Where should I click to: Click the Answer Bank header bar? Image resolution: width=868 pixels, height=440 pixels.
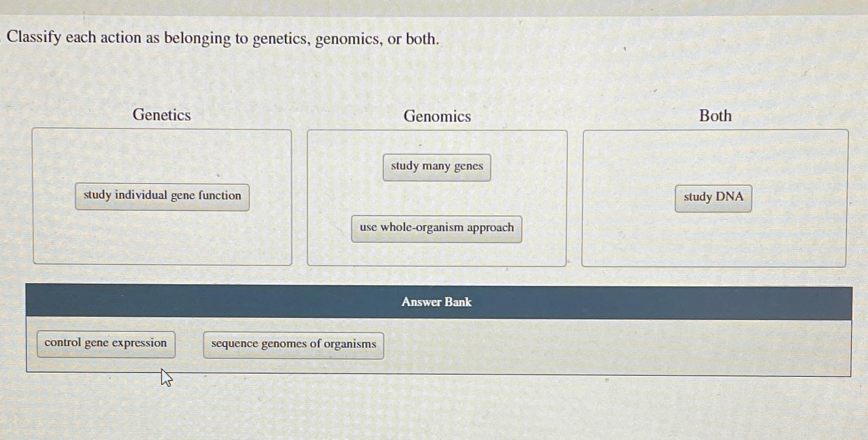(436, 302)
